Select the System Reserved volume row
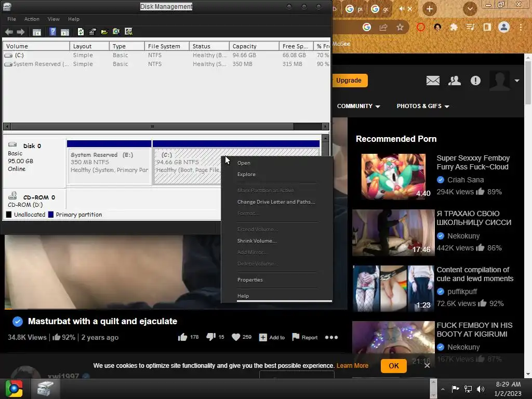The image size is (532, 399). point(166,64)
